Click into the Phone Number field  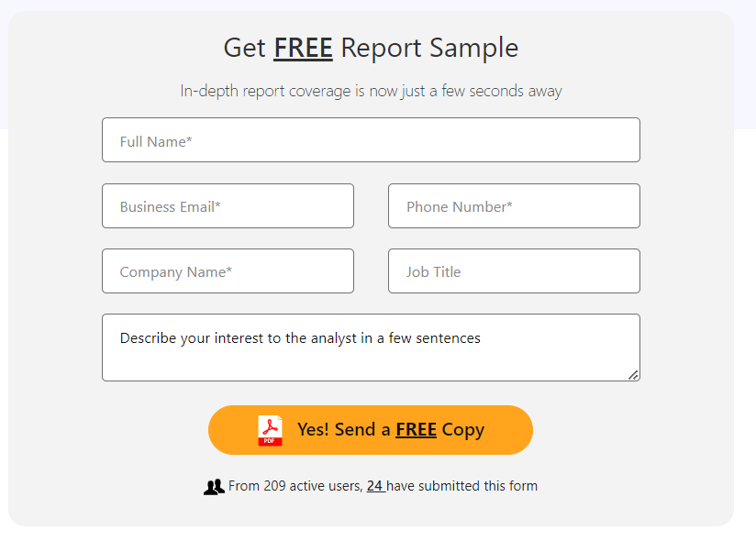point(514,206)
